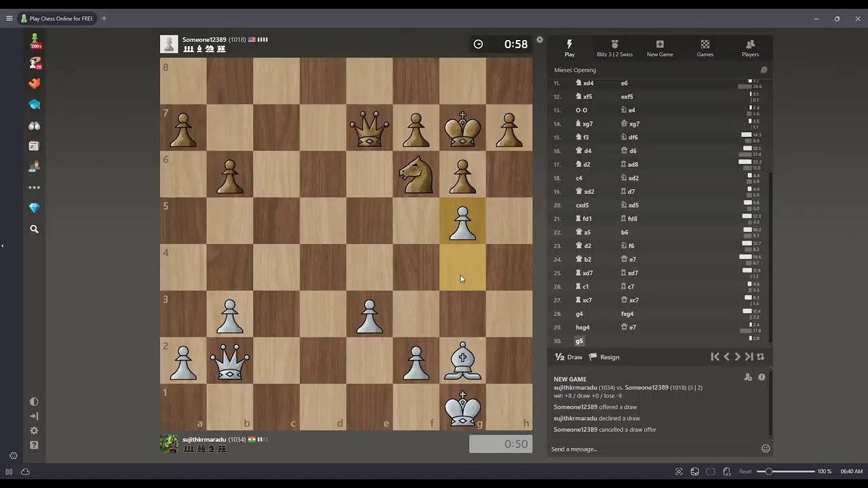Select move g5 in move list
This screenshot has height=488, width=868.
pyautogui.click(x=579, y=341)
